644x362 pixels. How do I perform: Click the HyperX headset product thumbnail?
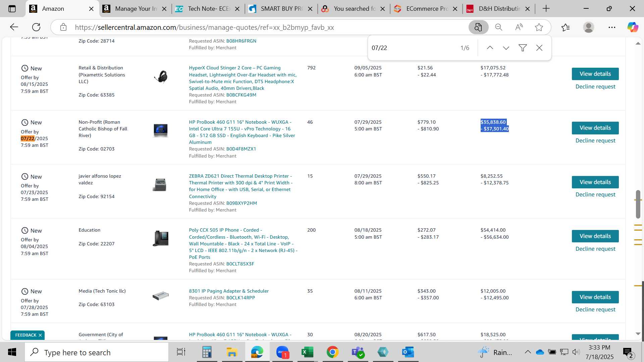(161, 77)
